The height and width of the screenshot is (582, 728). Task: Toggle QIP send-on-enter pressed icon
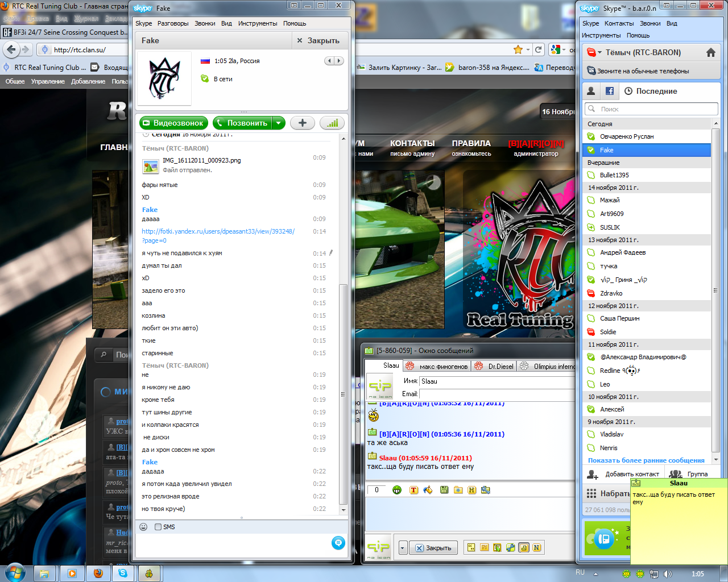click(523, 548)
